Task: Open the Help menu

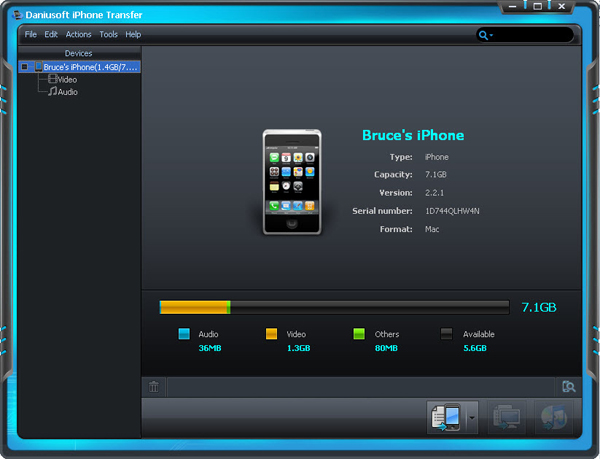Action: (x=133, y=34)
